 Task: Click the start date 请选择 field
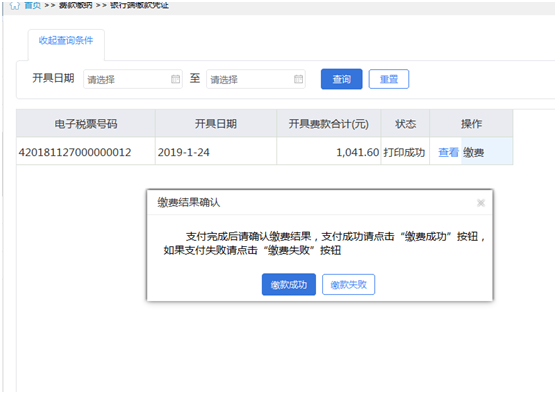tap(133, 79)
